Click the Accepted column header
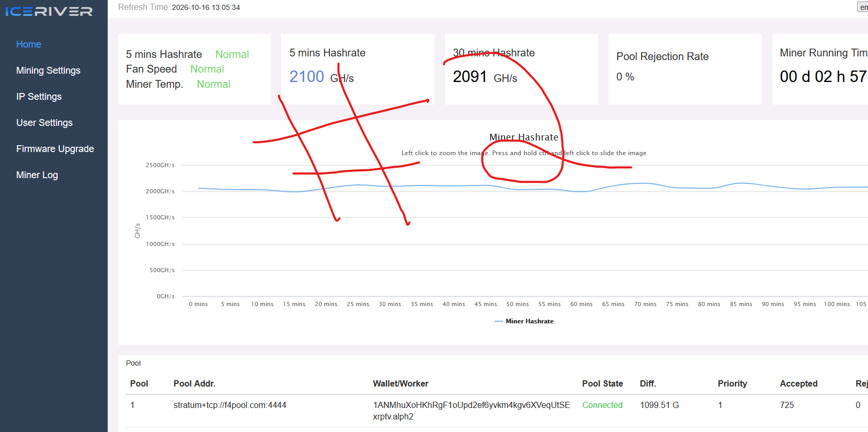Screen dimensions: 868x432 [x=798, y=383]
